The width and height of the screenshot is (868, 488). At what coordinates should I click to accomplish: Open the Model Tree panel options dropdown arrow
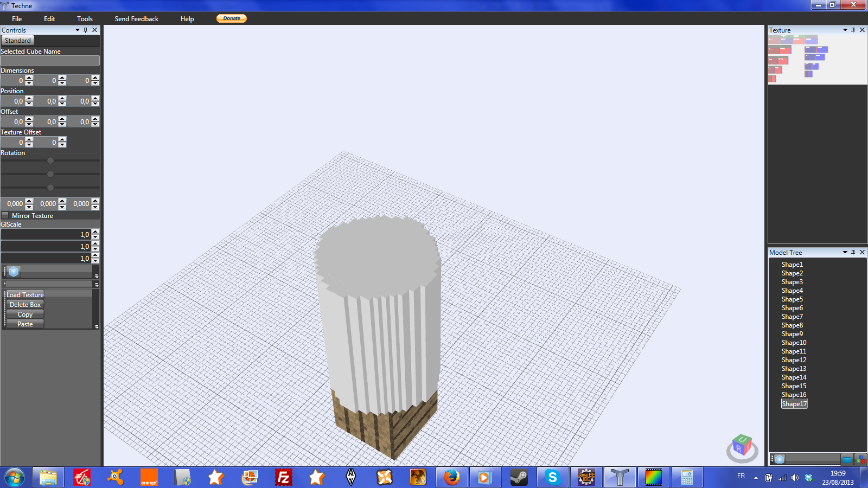(845, 253)
